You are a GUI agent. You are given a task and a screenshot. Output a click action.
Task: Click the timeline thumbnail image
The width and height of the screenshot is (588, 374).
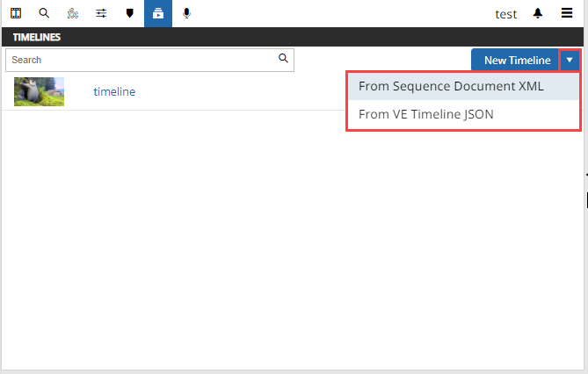point(39,91)
